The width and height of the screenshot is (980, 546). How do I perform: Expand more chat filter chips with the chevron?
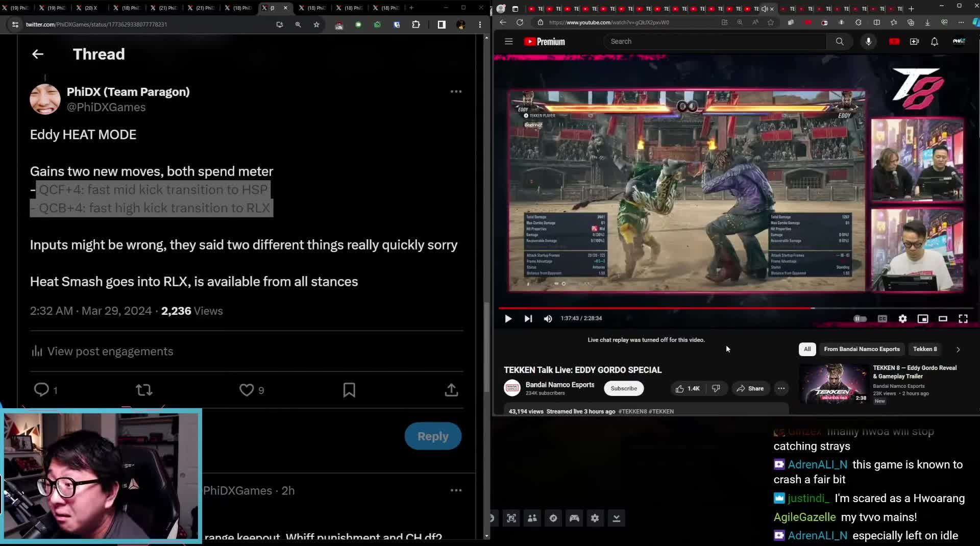(959, 350)
